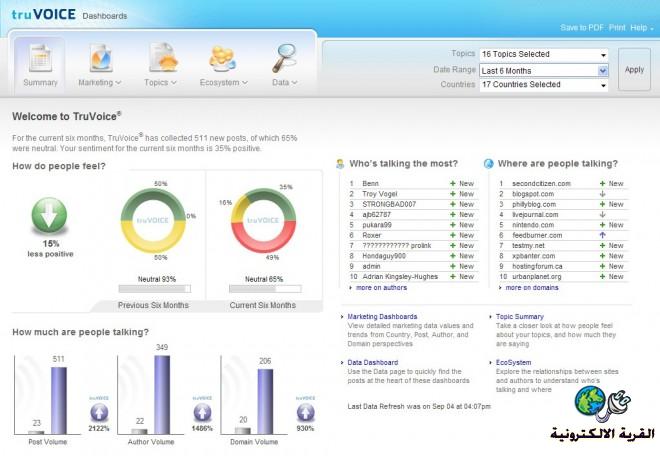Open the Topics selection dropdown
The height and width of the screenshot is (456, 660).
(544, 54)
